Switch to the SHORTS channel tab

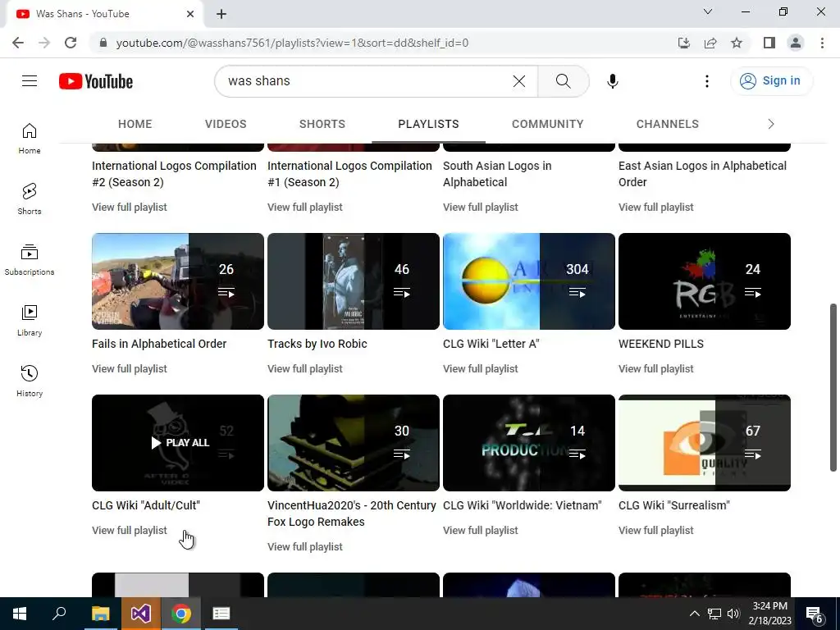pyautogui.click(x=322, y=124)
